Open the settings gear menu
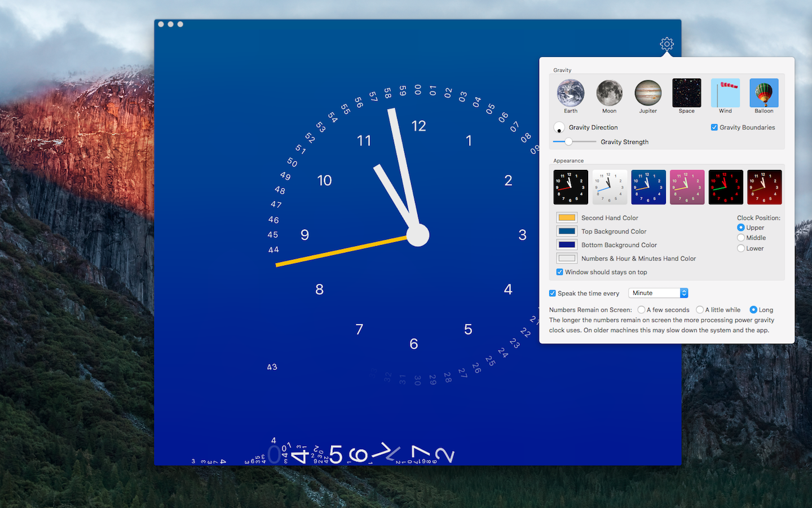Viewport: 812px width, 508px height. pos(667,43)
